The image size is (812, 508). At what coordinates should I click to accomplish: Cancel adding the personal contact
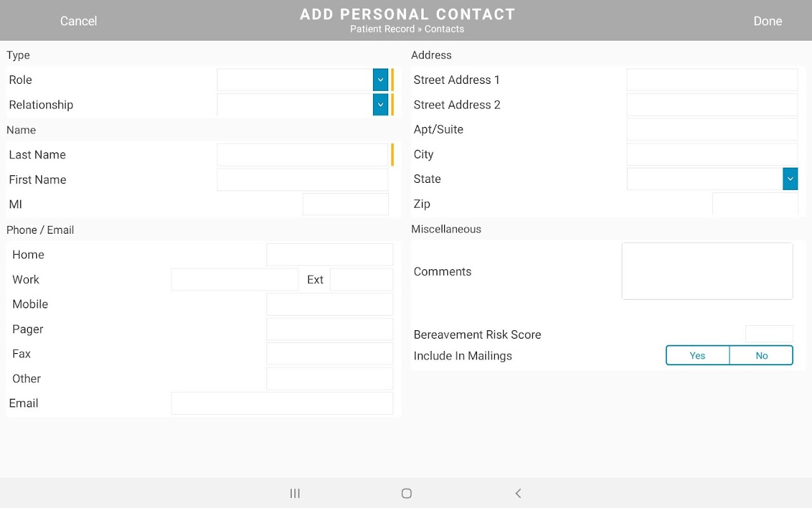(x=79, y=21)
